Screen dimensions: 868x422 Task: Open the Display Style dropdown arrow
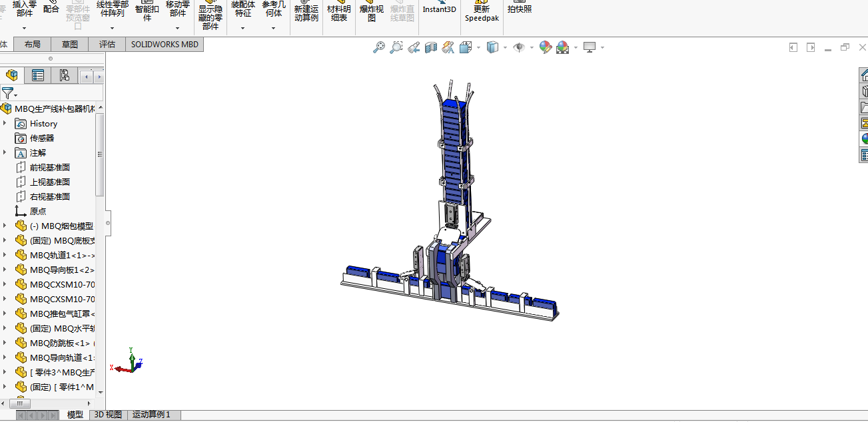(505, 48)
